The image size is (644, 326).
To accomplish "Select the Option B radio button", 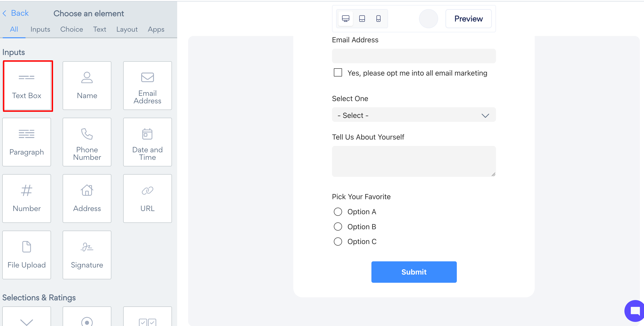I will point(338,227).
